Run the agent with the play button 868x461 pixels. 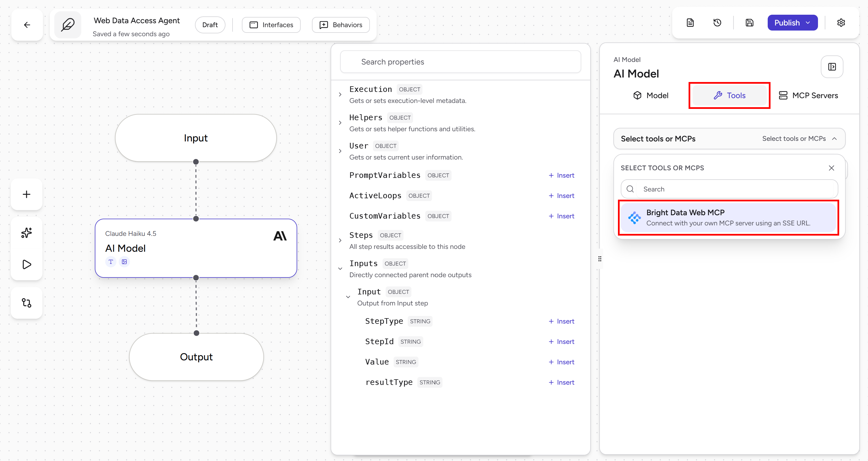point(27,264)
